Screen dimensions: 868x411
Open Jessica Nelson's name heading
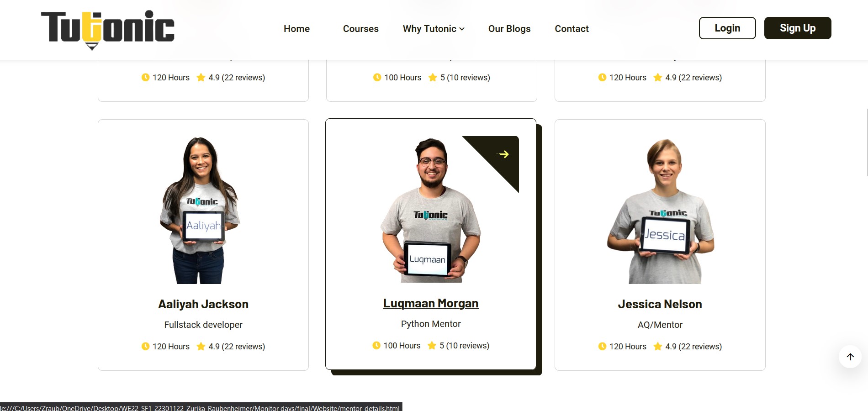pyautogui.click(x=660, y=304)
